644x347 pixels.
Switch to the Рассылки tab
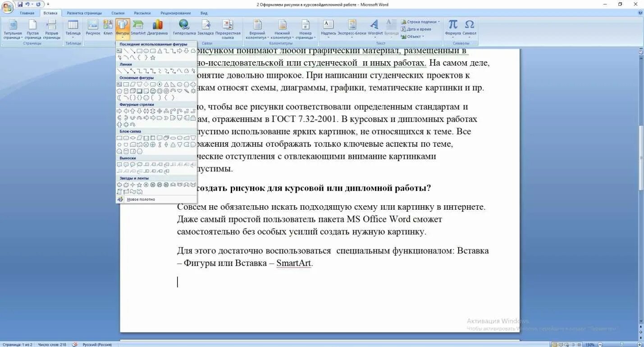142,13
